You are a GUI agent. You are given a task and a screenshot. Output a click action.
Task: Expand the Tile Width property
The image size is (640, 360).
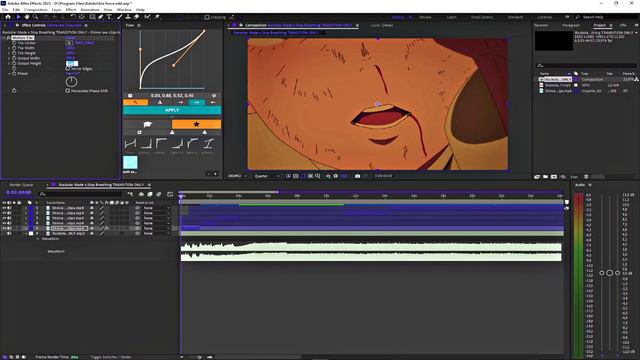coord(9,48)
